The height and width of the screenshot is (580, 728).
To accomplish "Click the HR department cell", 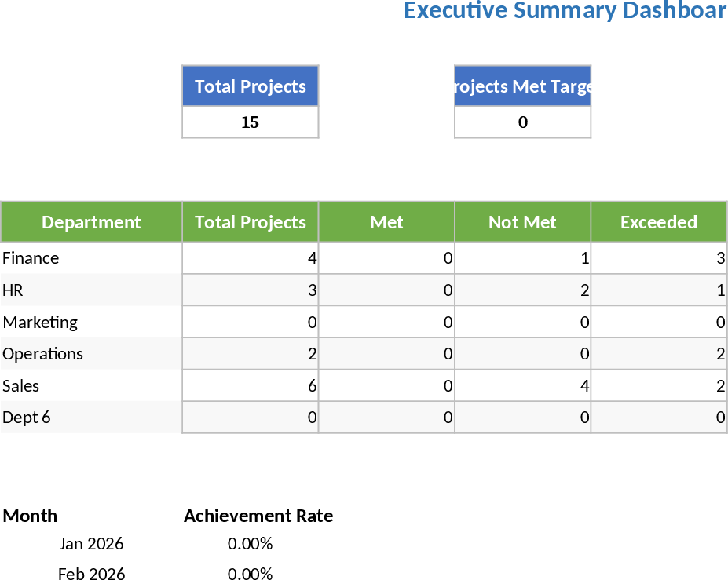I will click(x=91, y=290).
